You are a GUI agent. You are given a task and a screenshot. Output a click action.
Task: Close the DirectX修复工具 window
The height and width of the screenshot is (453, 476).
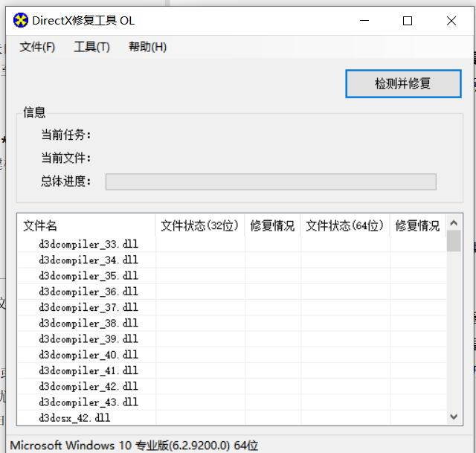(x=451, y=21)
